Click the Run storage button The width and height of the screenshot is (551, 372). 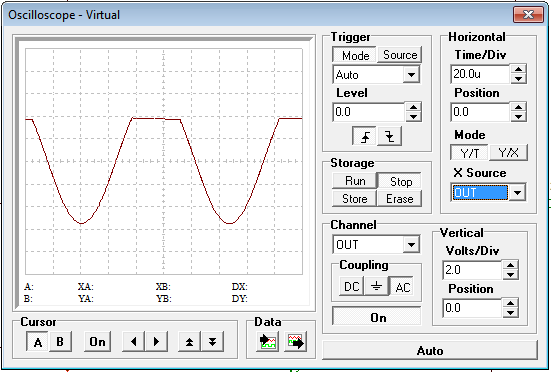pos(355,181)
